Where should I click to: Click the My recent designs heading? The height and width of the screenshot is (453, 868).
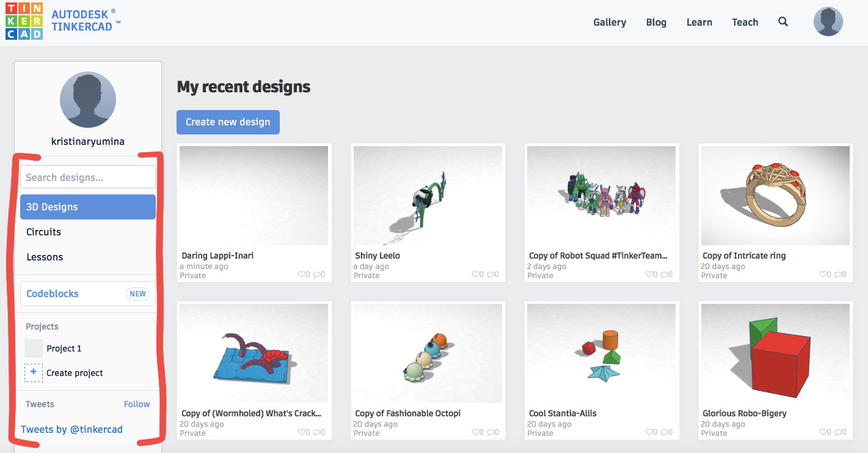(x=244, y=87)
